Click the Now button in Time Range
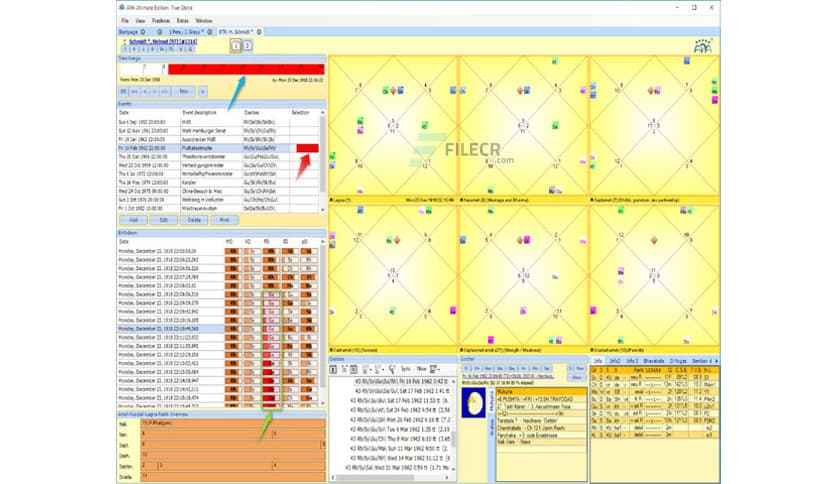 coord(184,92)
